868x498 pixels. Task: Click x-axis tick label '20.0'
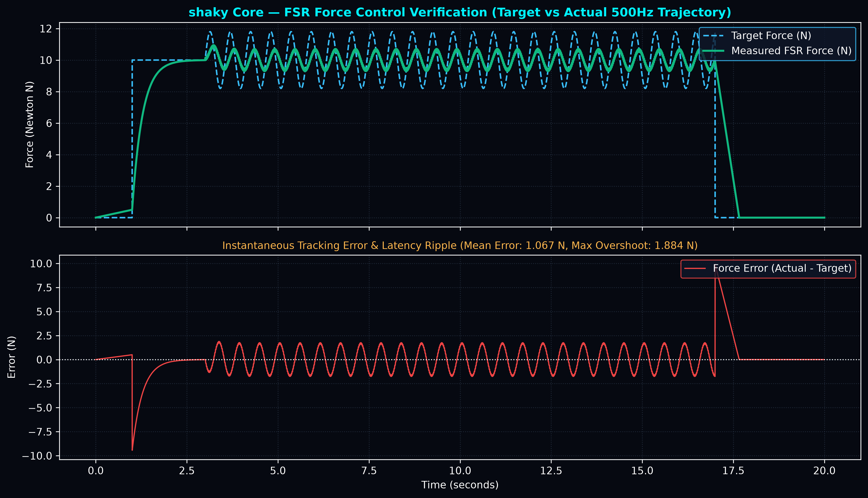pos(825,471)
